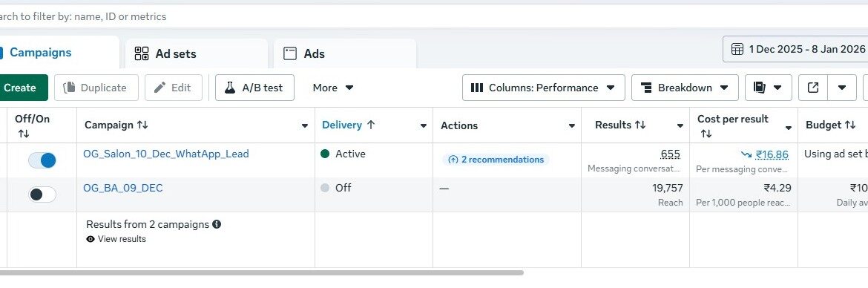Click the columns icon beside Performance
The image size is (868, 288).
coord(476,88)
